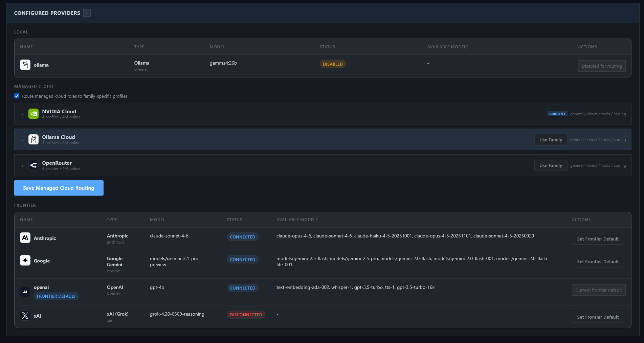Expand the OpenRouter family row
This screenshot has height=343, width=644.
(x=22, y=166)
